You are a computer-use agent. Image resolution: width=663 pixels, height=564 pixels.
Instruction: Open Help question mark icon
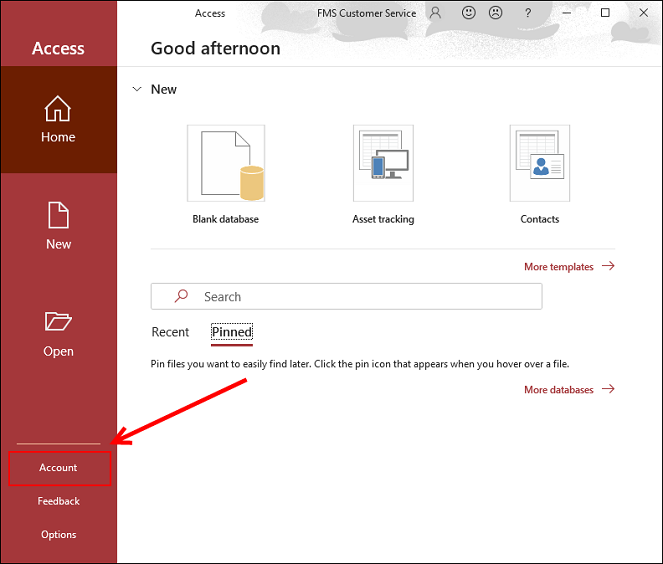pos(528,13)
